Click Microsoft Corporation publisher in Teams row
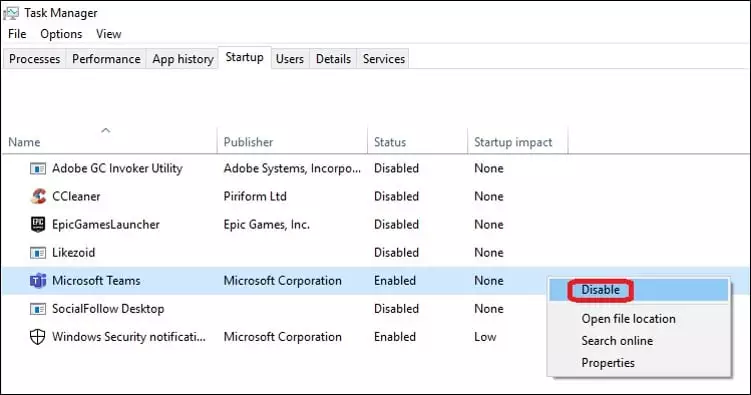The width and height of the screenshot is (751, 395). pos(283,281)
